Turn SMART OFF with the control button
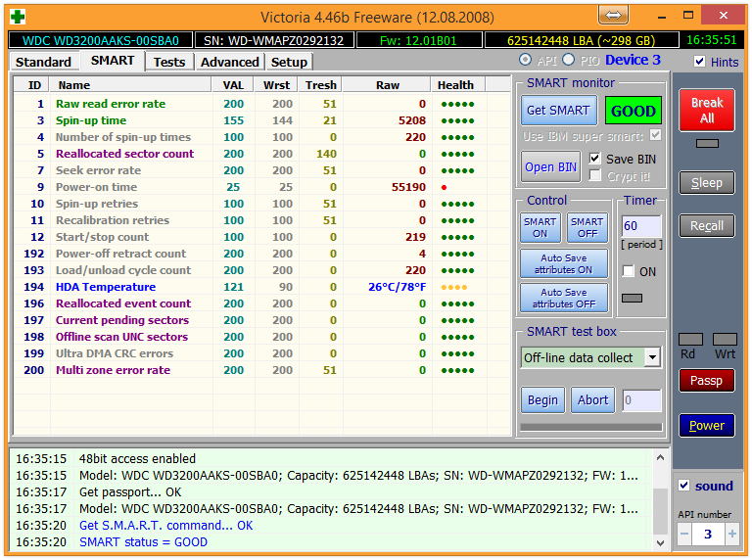 587,228
